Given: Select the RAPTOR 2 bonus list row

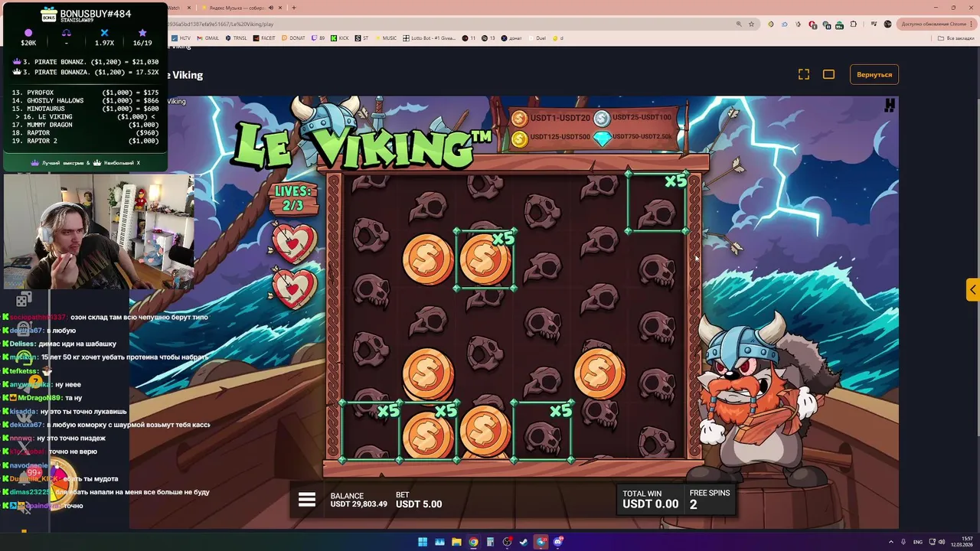Looking at the screenshot, I should (85, 141).
